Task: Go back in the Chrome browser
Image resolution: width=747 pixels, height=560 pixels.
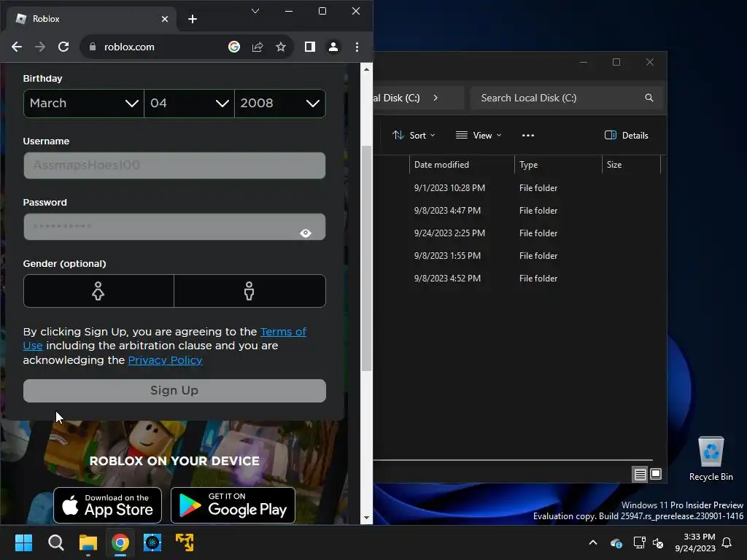Action: (17, 47)
